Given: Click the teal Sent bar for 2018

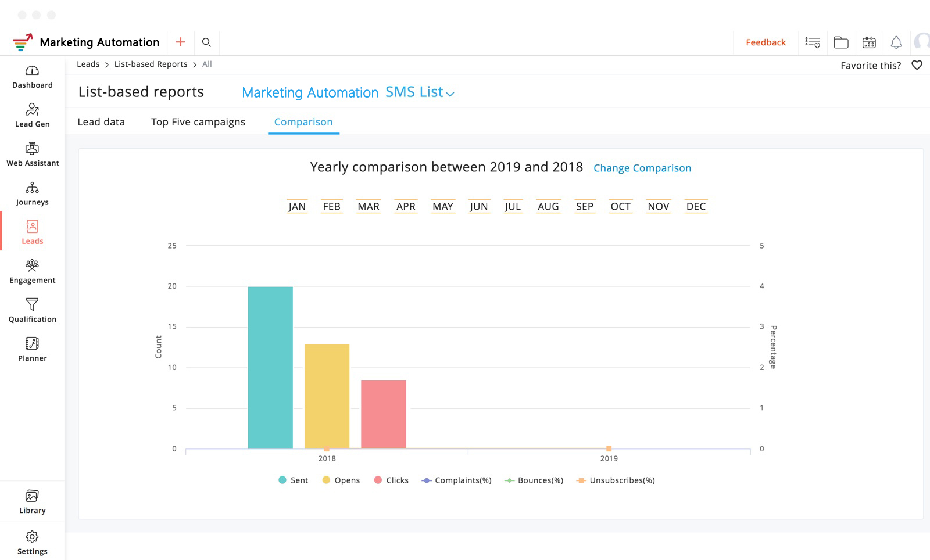Looking at the screenshot, I should (270, 367).
